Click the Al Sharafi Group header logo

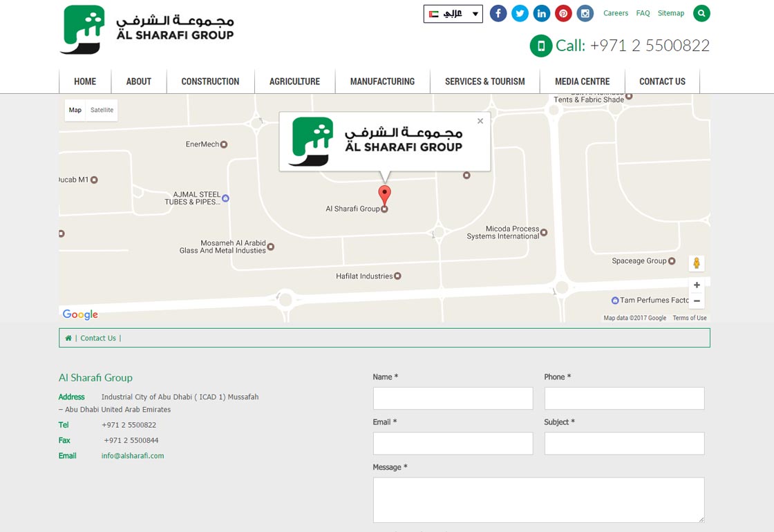click(147, 29)
